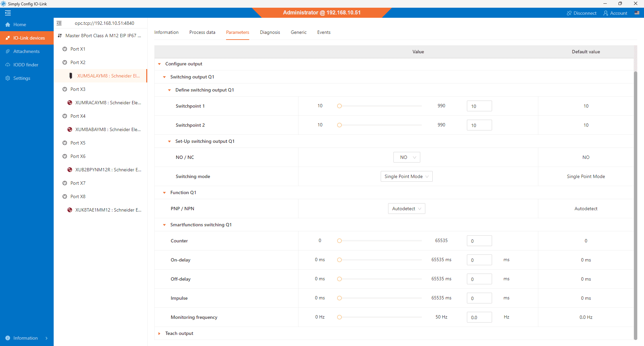The width and height of the screenshot is (644, 346).
Task: Toggle the device tree panel list icon
Action: coord(59,23)
